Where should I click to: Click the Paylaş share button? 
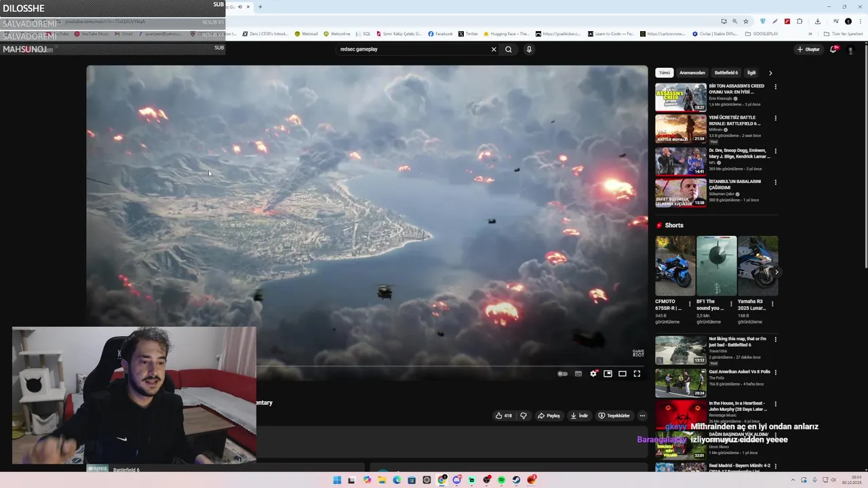tap(549, 415)
